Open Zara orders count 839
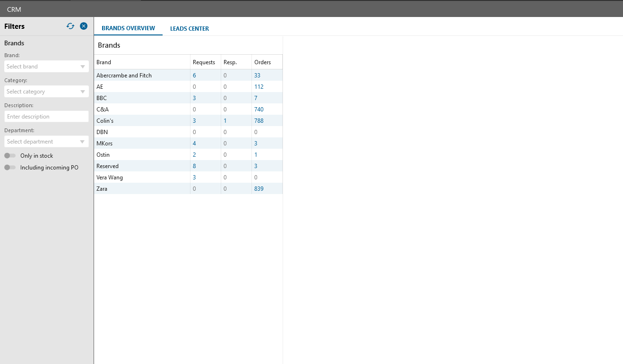Image resolution: width=623 pixels, height=364 pixels. click(x=259, y=189)
